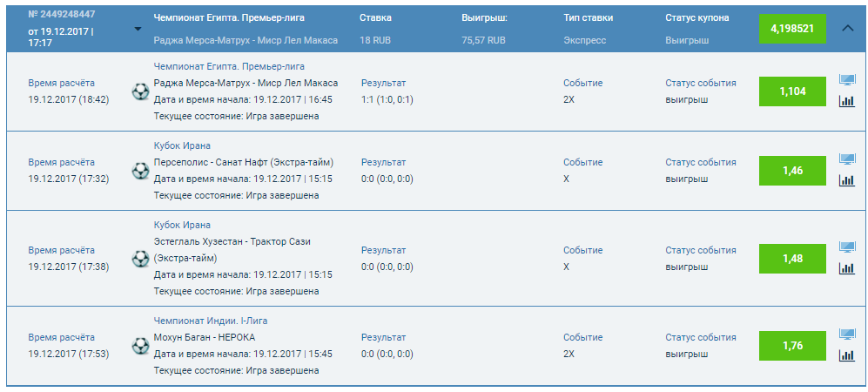Open the Эстеглаль Хузестан - Трактор Сази match
Screen dimensions: 868x392
[232, 241]
